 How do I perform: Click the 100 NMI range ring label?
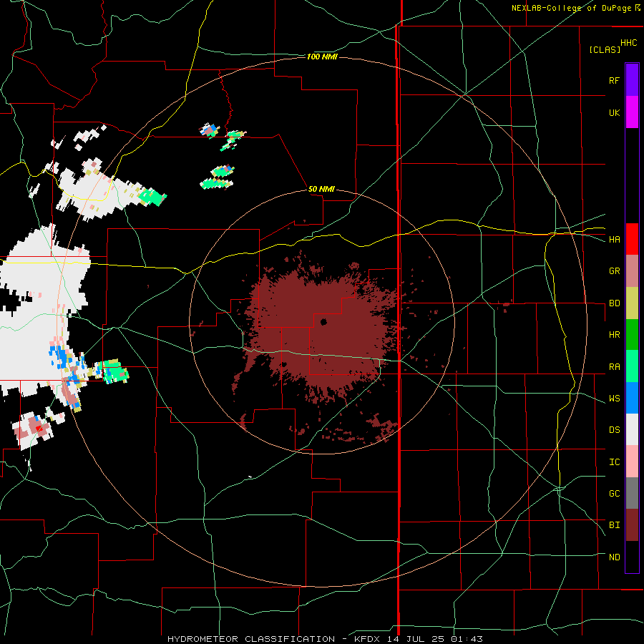[322, 57]
